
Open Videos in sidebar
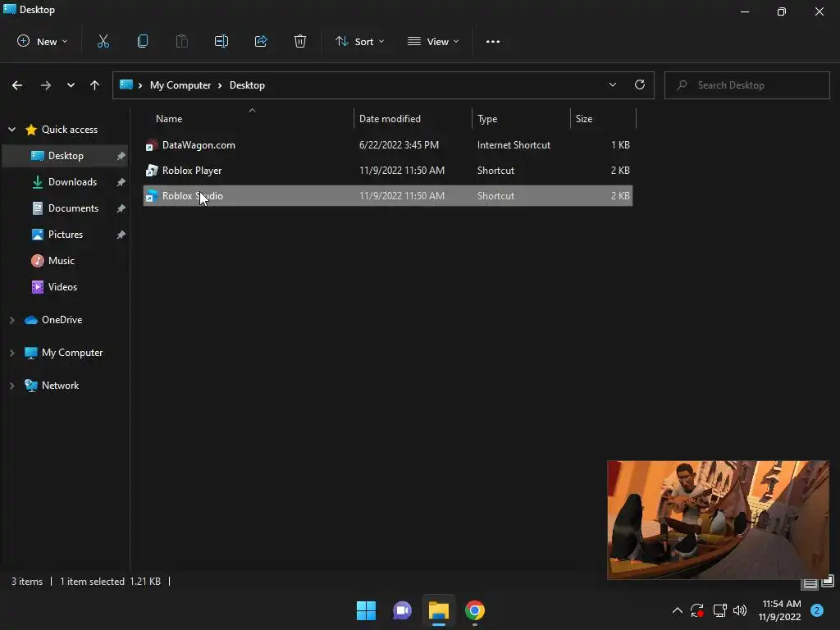tap(62, 287)
